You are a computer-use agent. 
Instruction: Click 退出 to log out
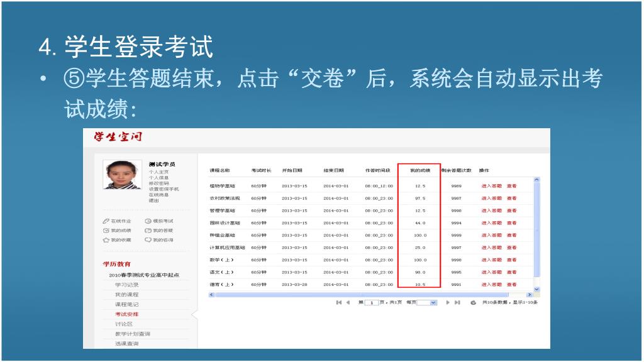click(153, 200)
